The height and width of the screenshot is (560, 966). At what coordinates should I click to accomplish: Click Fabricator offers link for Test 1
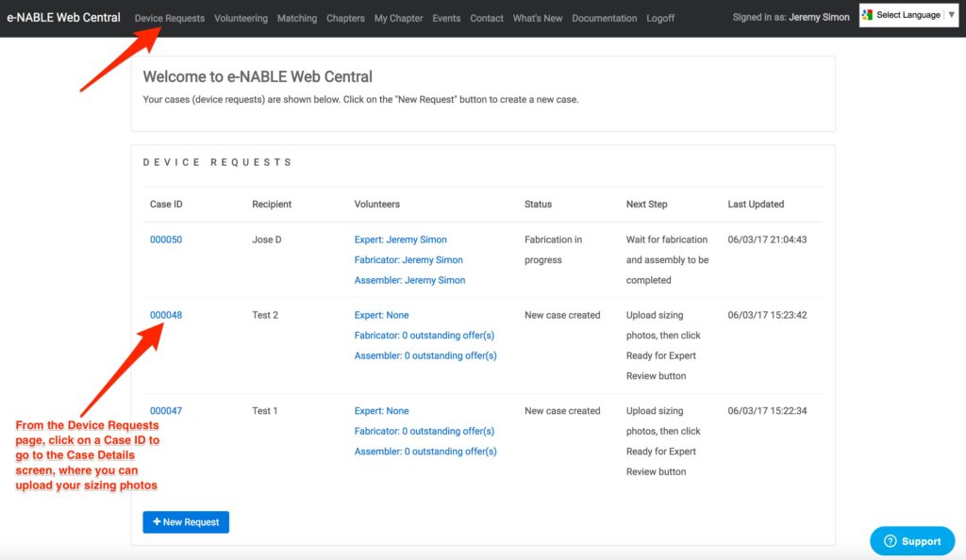(424, 431)
